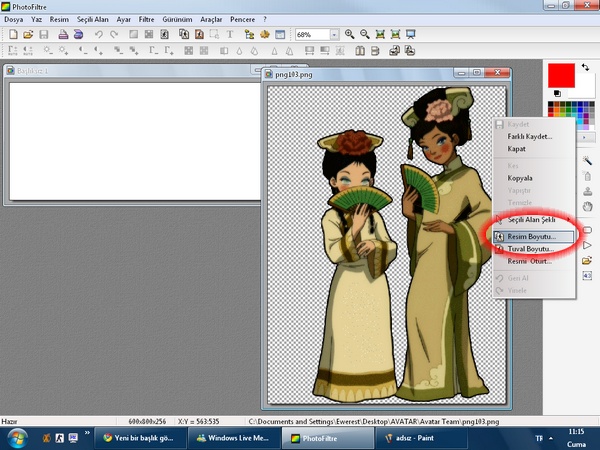The image size is (600, 450).
Task: Click the png103.png window title bar
Action: (358, 74)
